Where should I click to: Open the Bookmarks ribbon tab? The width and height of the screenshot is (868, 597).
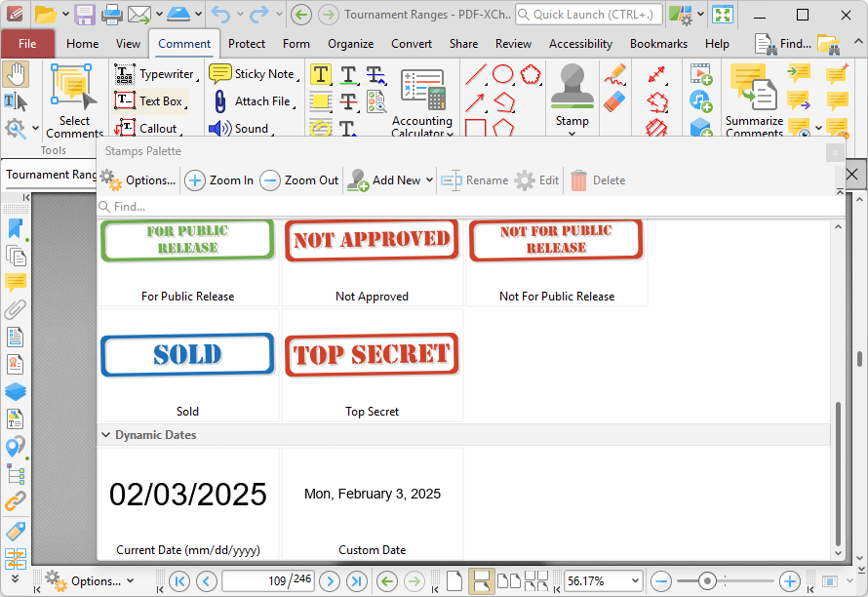(658, 44)
